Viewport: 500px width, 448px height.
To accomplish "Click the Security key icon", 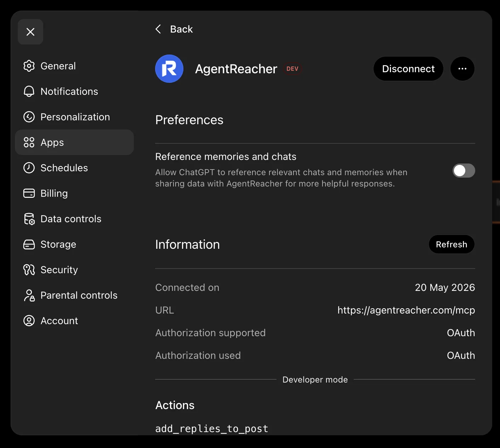I will [29, 270].
